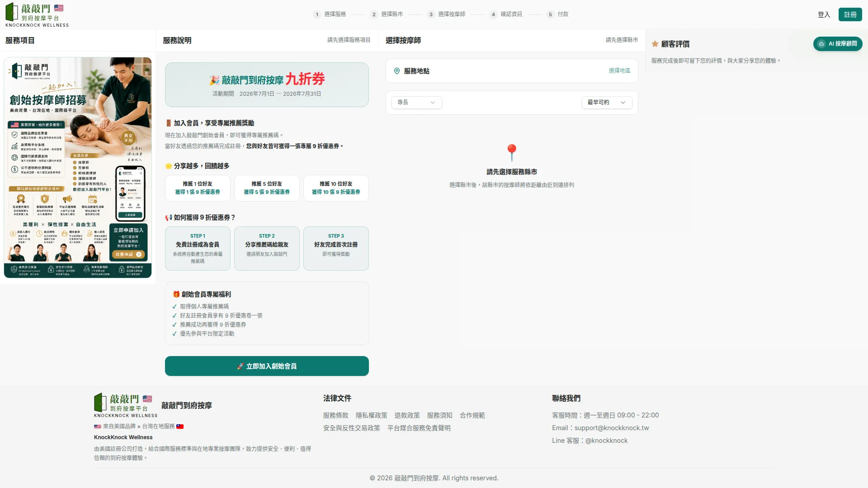Open the 平台媒合服務免責聲明 link

pos(419,428)
